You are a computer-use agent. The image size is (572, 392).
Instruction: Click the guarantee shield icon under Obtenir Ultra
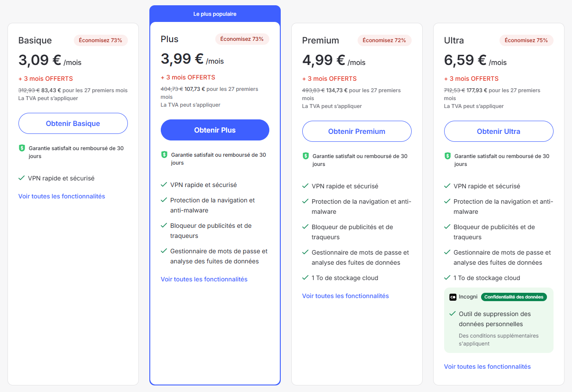tap(448, 156)
